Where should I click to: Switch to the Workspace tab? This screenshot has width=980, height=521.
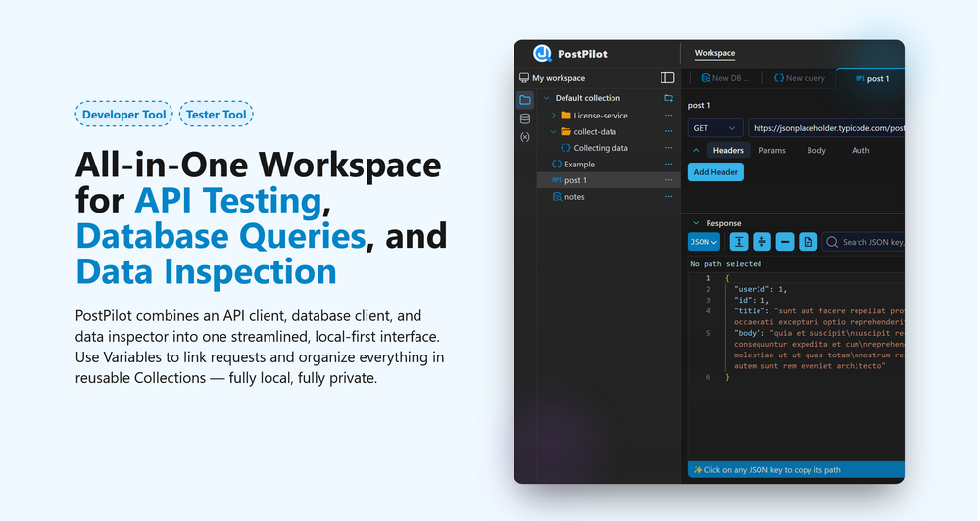[x=714, y=53]
